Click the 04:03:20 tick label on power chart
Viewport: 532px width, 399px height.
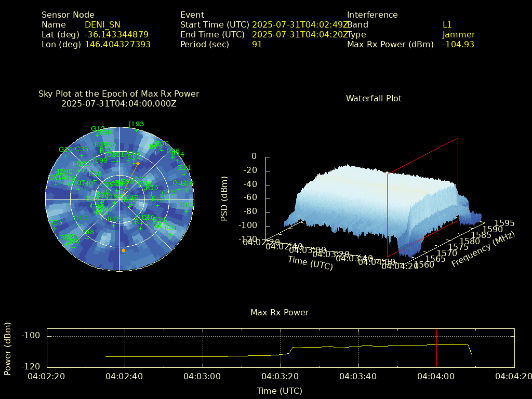tap(281, 376)
